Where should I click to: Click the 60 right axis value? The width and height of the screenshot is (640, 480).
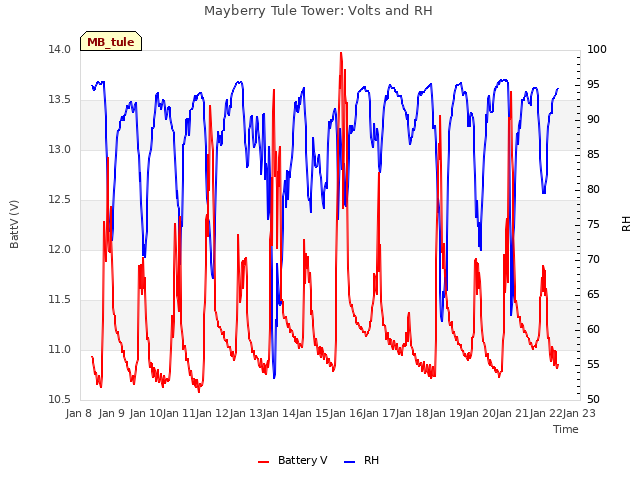pos(593,329)
